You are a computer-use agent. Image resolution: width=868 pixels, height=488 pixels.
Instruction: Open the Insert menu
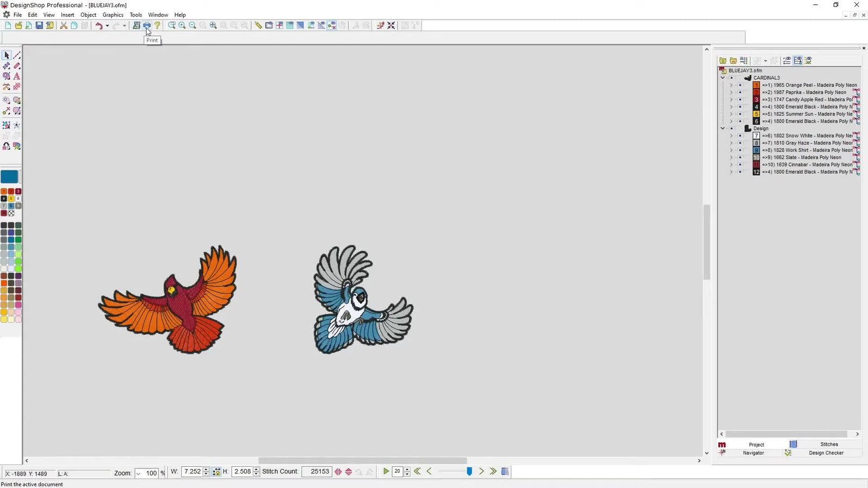click(68, 15)
